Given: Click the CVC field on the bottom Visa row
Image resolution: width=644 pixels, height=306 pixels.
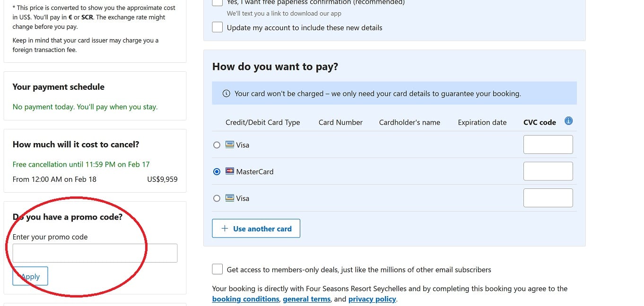Looking at the screenshot, I should point(548,197).
